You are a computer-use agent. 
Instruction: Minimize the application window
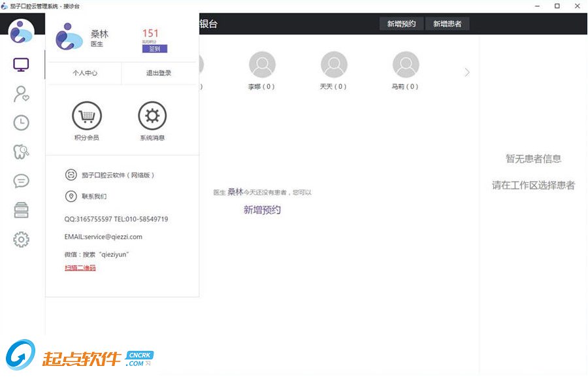click(538, 6)
